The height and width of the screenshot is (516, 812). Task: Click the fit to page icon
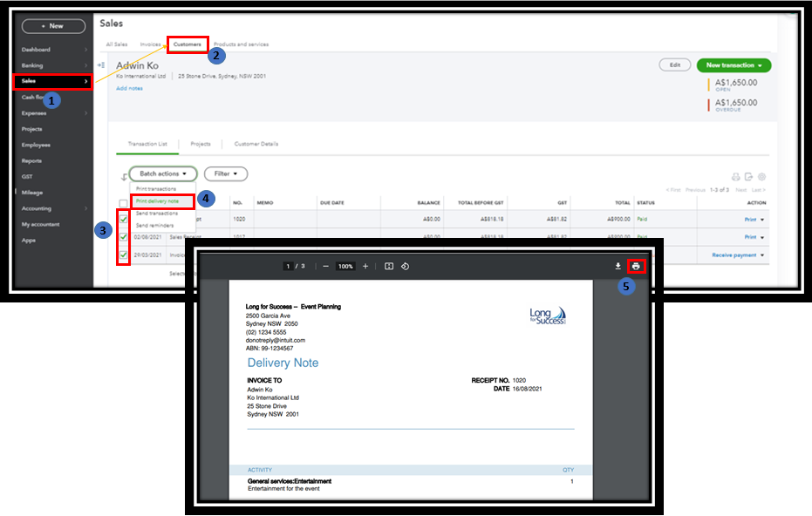(389, 266)
